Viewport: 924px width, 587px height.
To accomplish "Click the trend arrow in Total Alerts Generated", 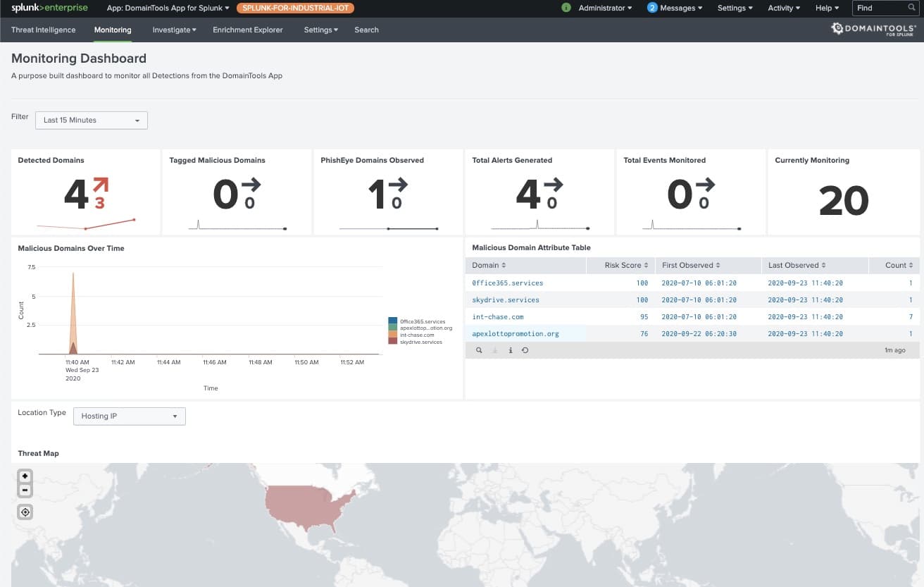I will 553,185.
